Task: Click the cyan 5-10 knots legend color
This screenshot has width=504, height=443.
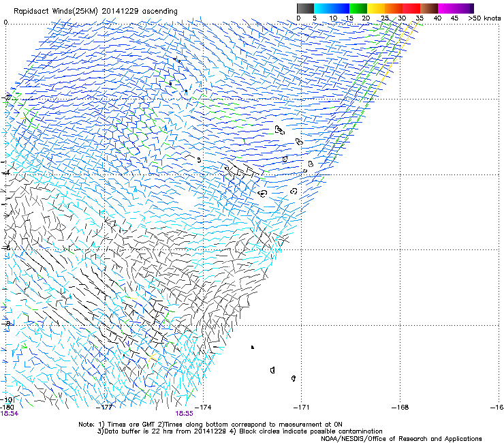Action: tap(323, 8)
